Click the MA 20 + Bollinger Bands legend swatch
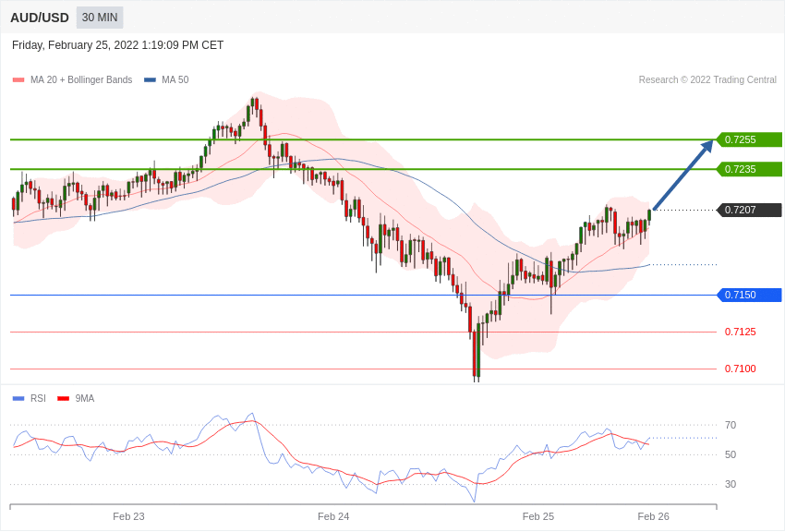785x532 pixels. (18, 79)
